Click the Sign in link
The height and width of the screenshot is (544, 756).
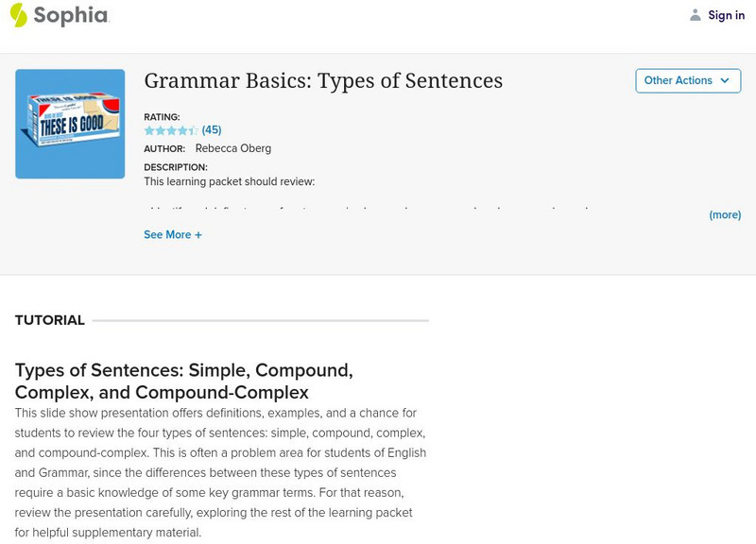[x=727, y=15]
